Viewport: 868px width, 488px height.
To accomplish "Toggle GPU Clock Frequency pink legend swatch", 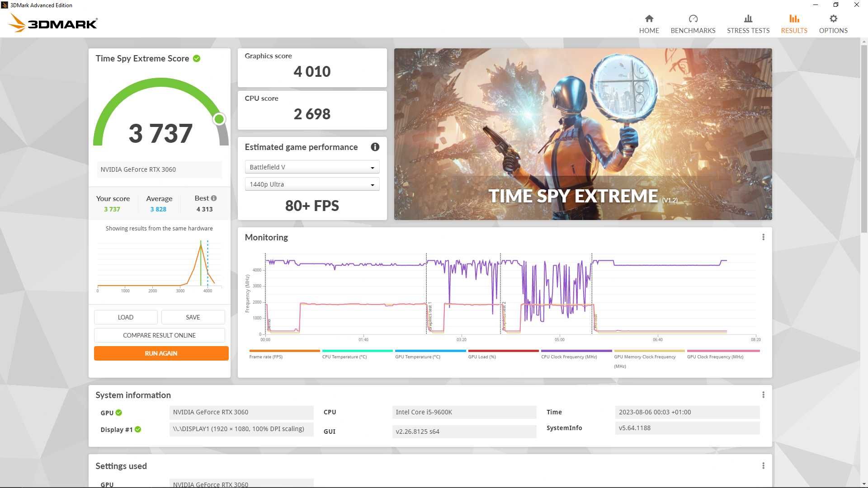I will (x=723, y=351).
